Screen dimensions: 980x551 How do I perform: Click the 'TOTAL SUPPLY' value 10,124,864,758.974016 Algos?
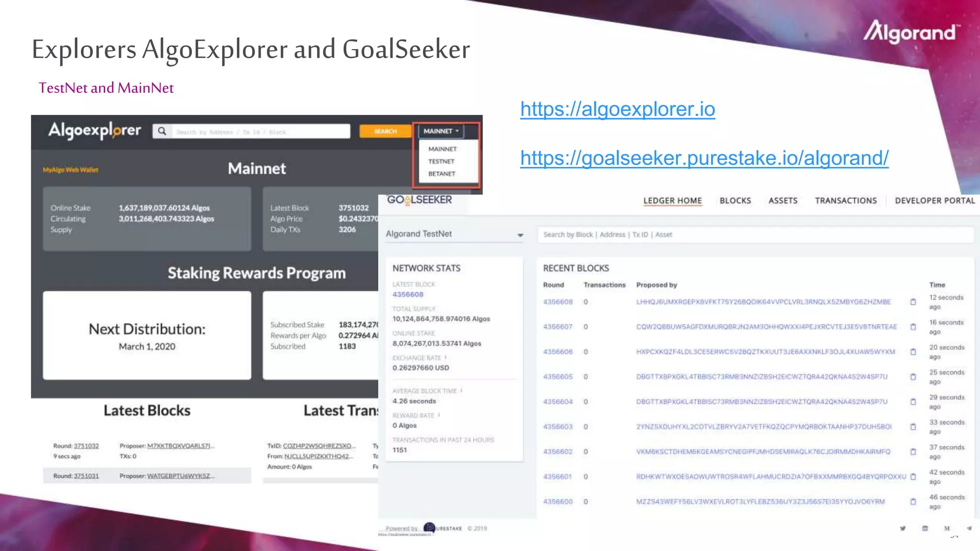pos(441,319)
